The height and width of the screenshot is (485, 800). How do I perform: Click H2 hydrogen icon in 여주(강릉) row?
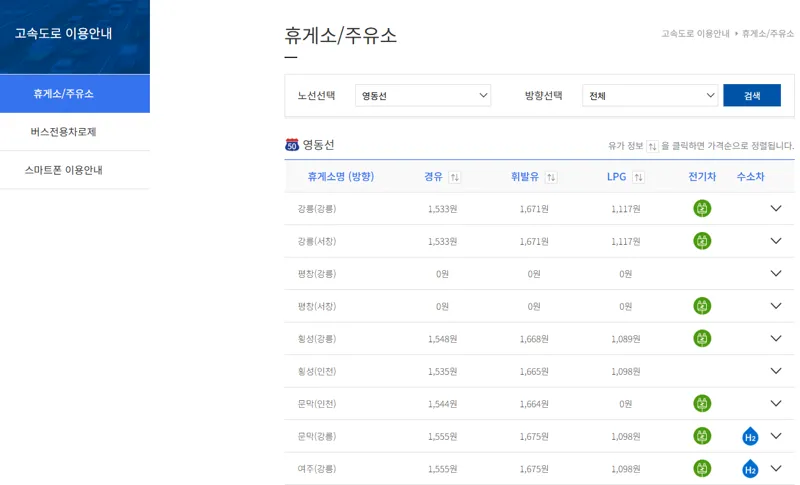click(750, 469)
